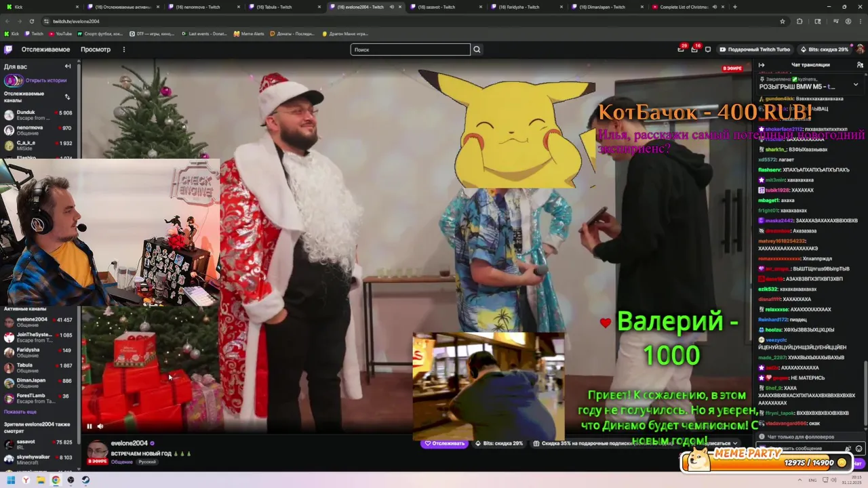Collapse the stream chat panel
Viewport: 868px width, 488px height.
tap(762, 65)
